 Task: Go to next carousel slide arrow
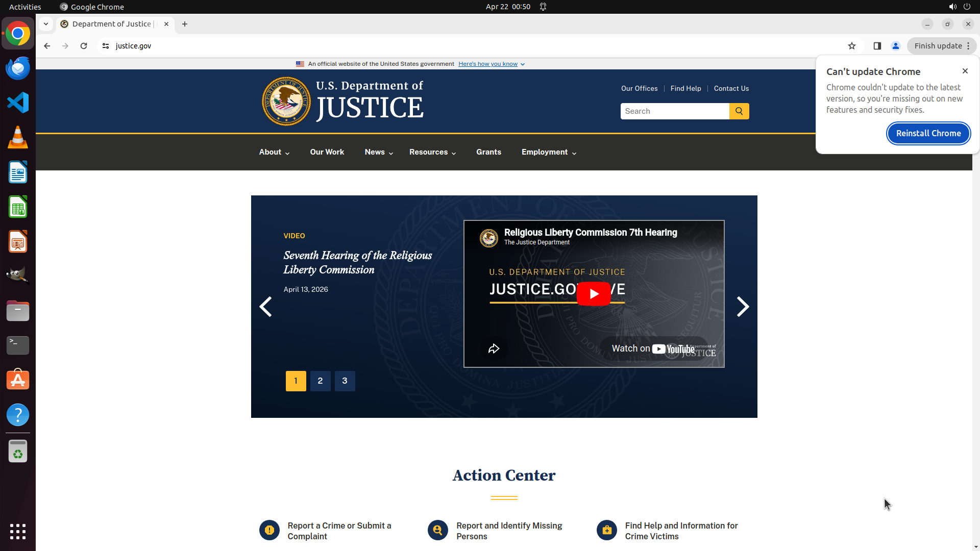click(x=743, y=307)
